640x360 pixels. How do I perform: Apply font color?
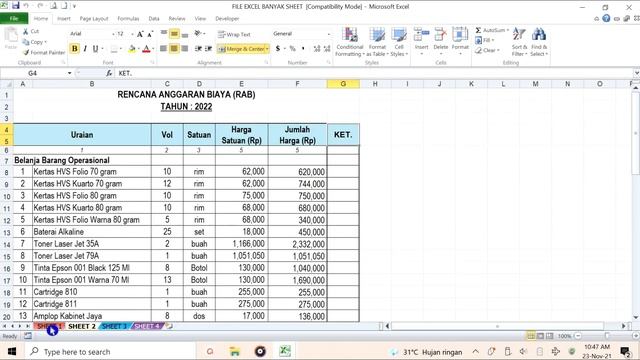[x=146, y=49]
